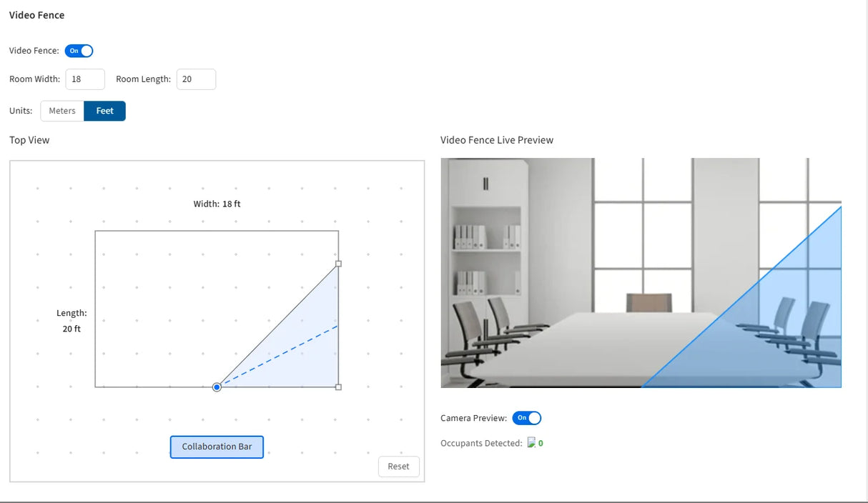
Task: Click the occupants detected count 0
Action: [541, 443]
